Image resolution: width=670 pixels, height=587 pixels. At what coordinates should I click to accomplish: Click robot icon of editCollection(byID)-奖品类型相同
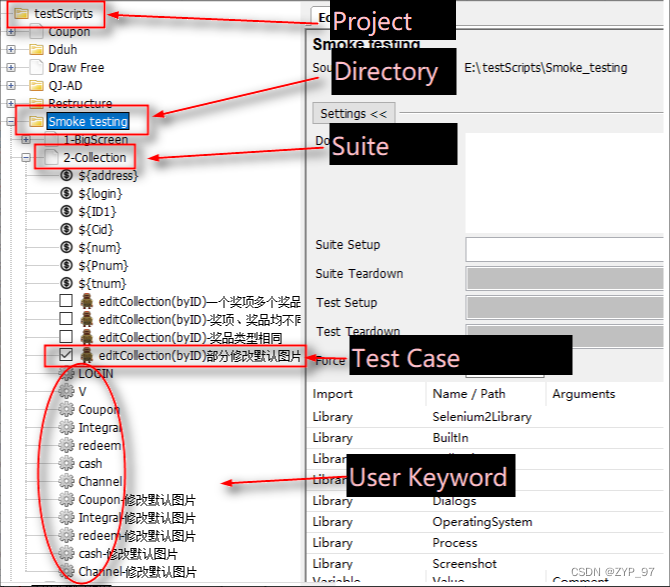click(x=87, y=337)
